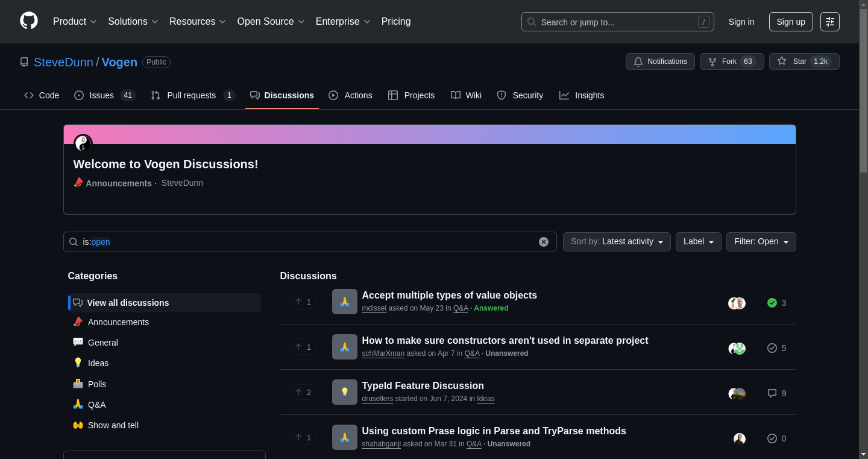The width and height of the screenshot is (868, 459).
Task: Select the Ideas category
Action: (165, 363)
